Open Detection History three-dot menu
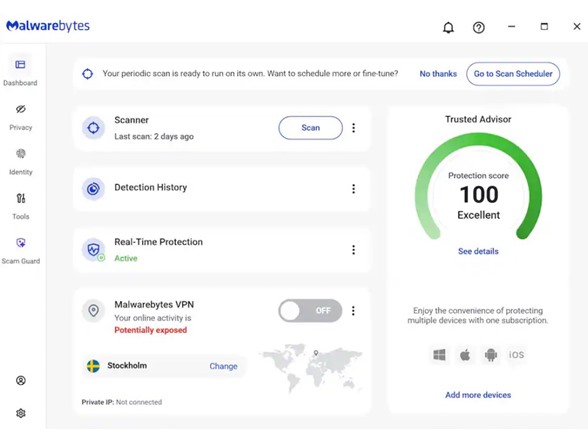This screenshot has width=588, height=441. click(353, 189)
